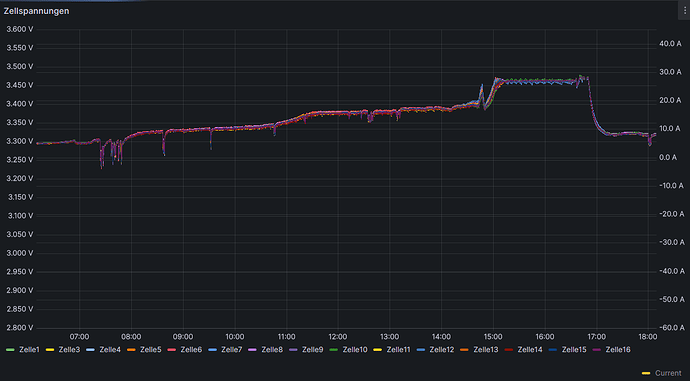
Task: Open color picker for Zelle16 swatch
Action: click(597, 350)
